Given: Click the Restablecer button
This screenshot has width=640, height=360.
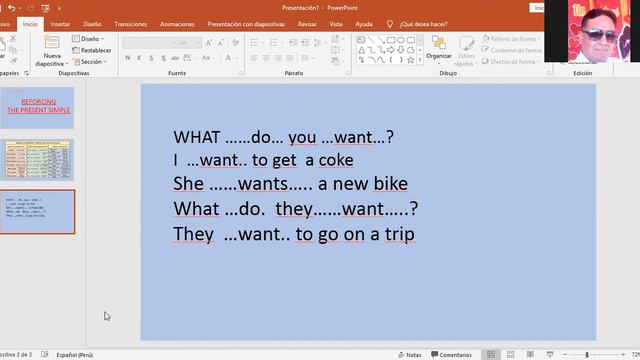Looking at the screenshot, I should click(x=91, y=50).
